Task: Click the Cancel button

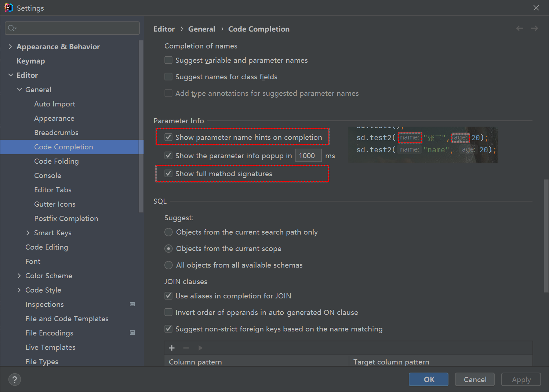Action: 475,380
